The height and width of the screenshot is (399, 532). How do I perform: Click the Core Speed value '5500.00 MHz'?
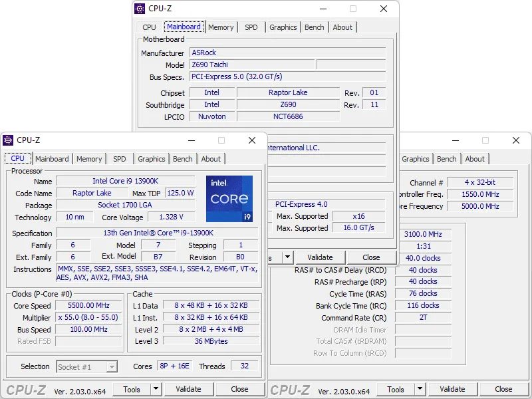pos(88,305)
